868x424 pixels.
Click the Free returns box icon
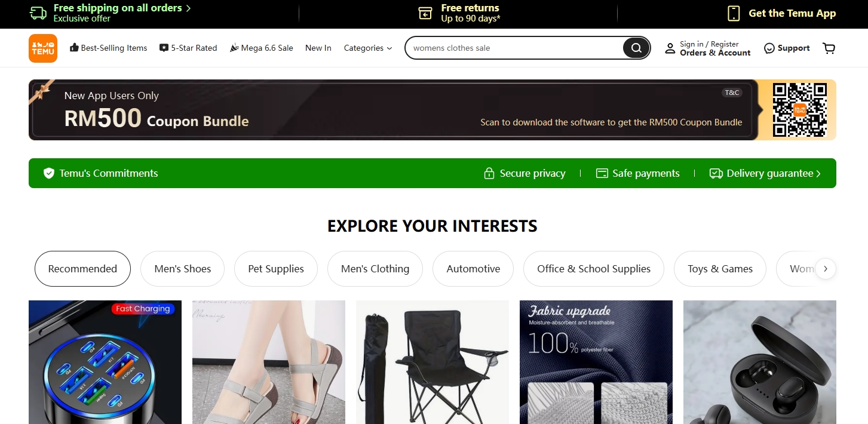click(425, 13)
